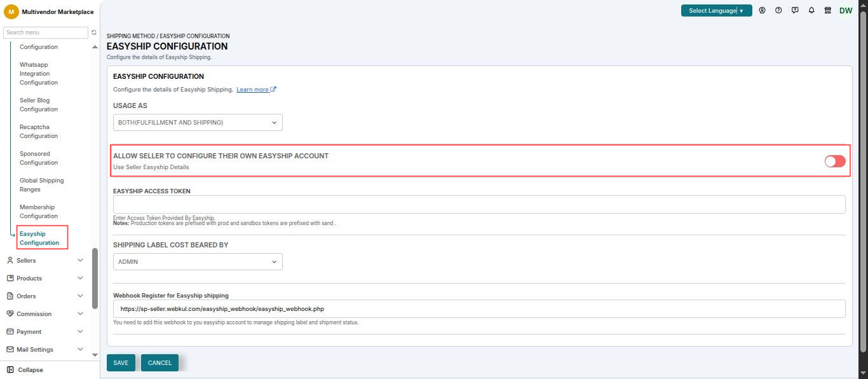Click the page scrollbar up arrow
The image size is (868, 379).
863,4
